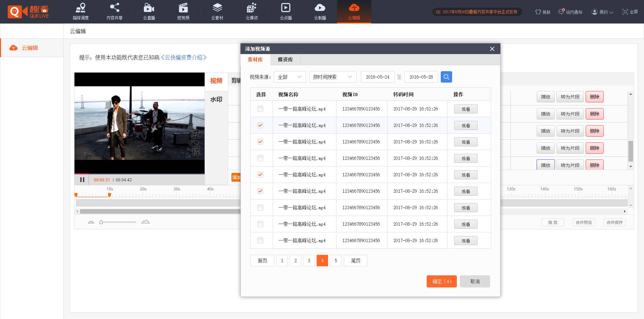Image resolution: width=644 pixels, height=319 pixels.
Task: Click timeline horizontal scrollbar left arrow
Action: 77,211
